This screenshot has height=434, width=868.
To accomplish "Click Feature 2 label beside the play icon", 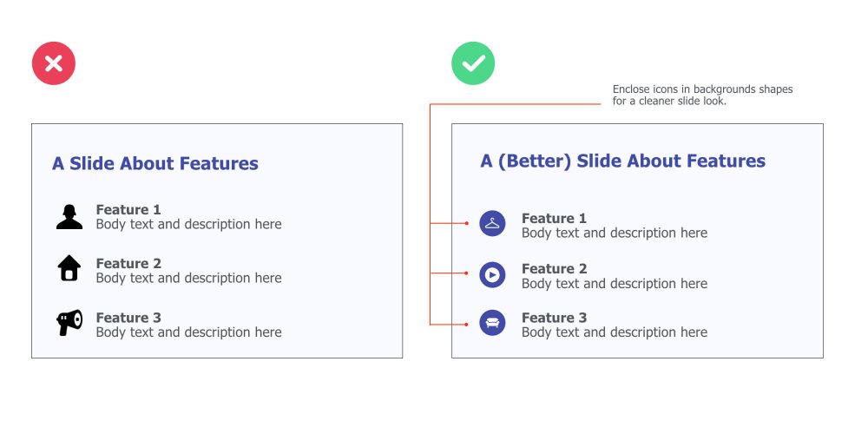I will pos(554,268).
